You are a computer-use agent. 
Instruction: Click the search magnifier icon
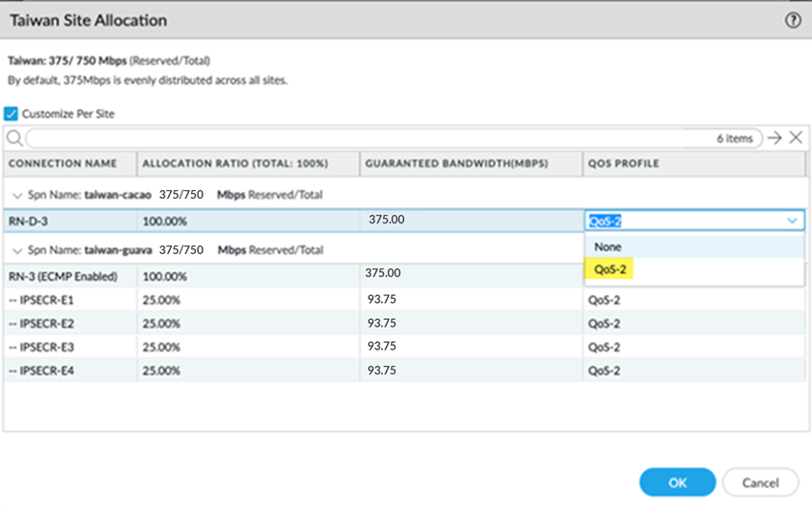pos(14,139)
